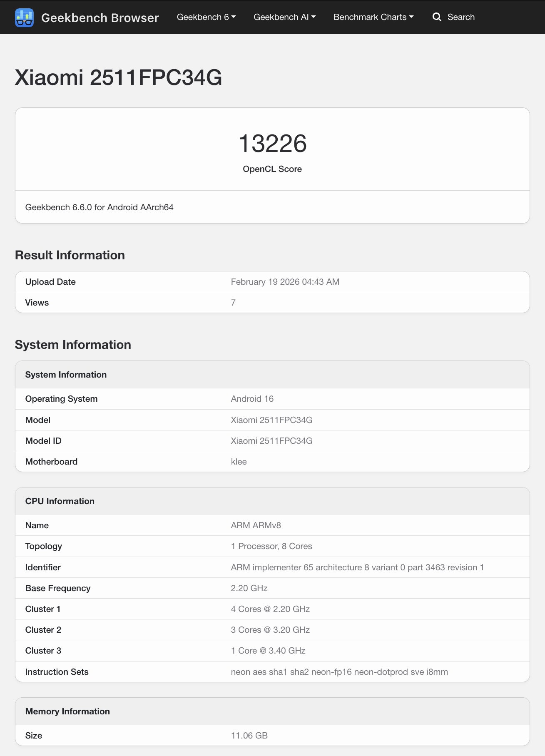
Task: Click the OpenCL Score label
Action: tap(272, 169)
